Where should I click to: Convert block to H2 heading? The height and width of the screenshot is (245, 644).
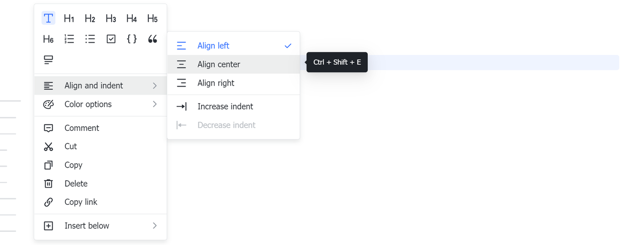tap(90, 19)
